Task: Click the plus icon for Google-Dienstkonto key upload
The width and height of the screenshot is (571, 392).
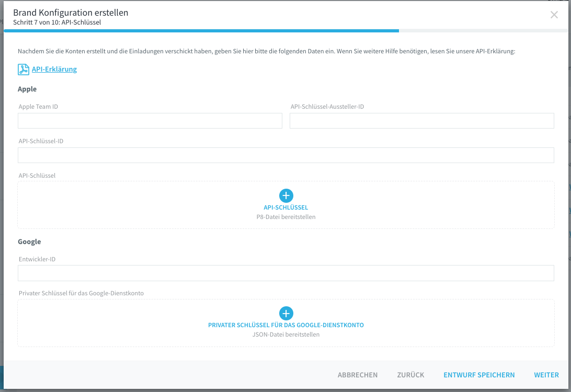Action: (x=286, y=314)
